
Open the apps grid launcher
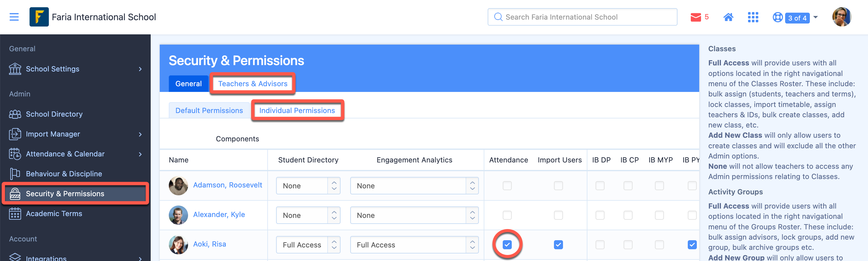(753, 17)
